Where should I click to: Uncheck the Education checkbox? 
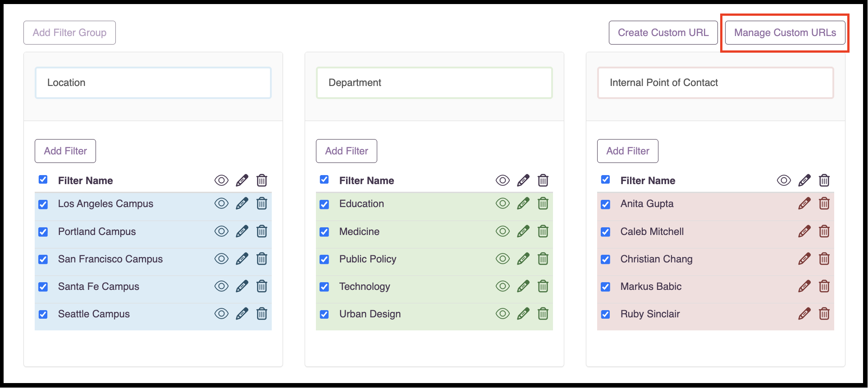pyautogui.click(x=324, y=204)
